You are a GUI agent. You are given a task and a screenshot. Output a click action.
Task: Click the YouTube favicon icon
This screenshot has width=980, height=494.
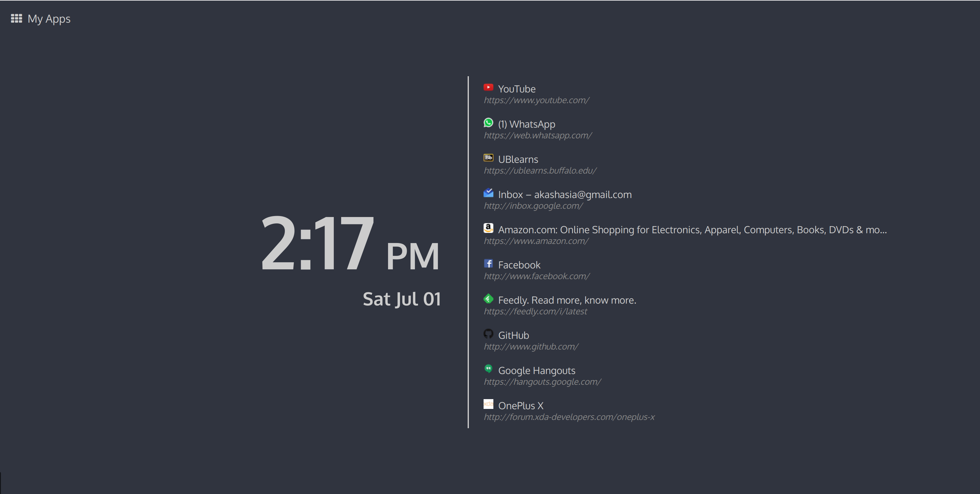(x=488, y=88)
